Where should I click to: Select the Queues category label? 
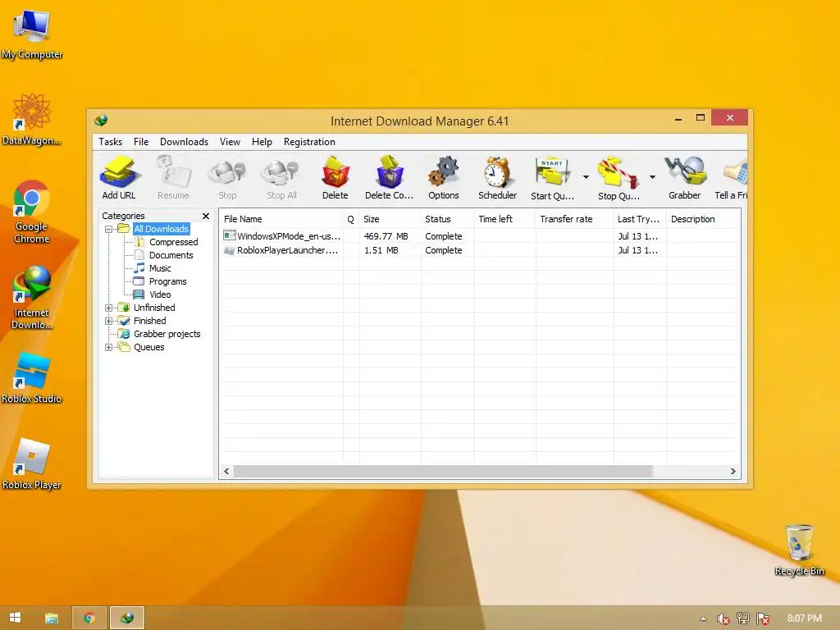pyautogui.click(x=149, y=347)
